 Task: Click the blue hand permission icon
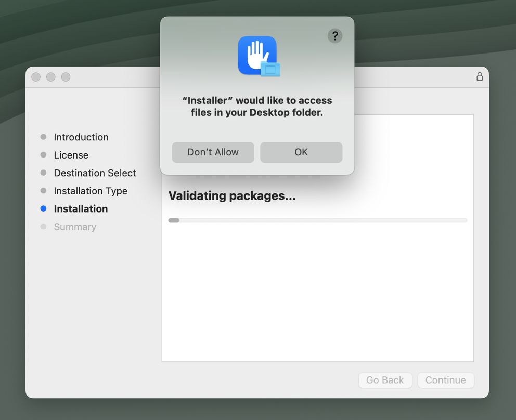[x=258, y=55]
